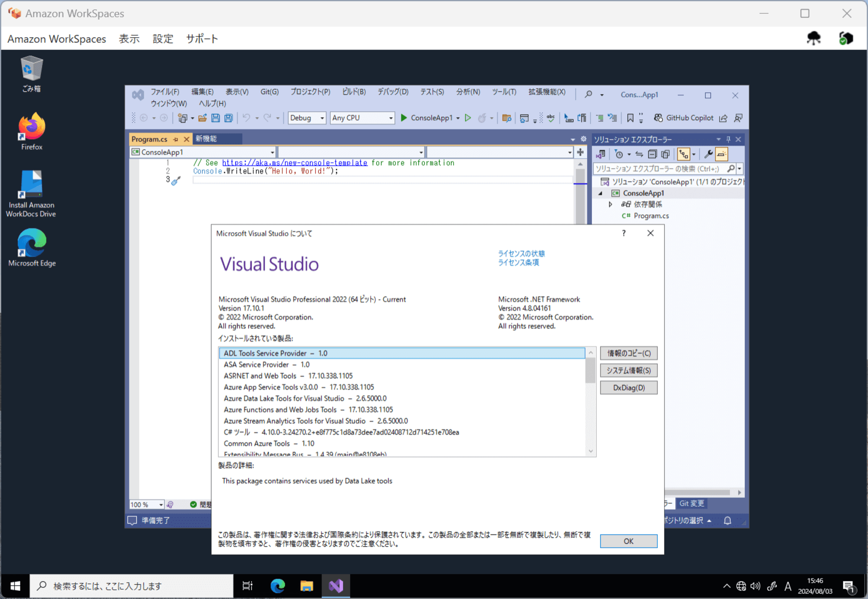Click the notification bell in VS status bar

point(728,520)
